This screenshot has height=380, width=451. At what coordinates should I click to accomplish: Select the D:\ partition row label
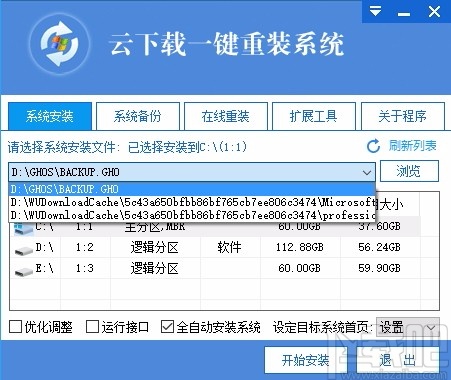(45, 247)
